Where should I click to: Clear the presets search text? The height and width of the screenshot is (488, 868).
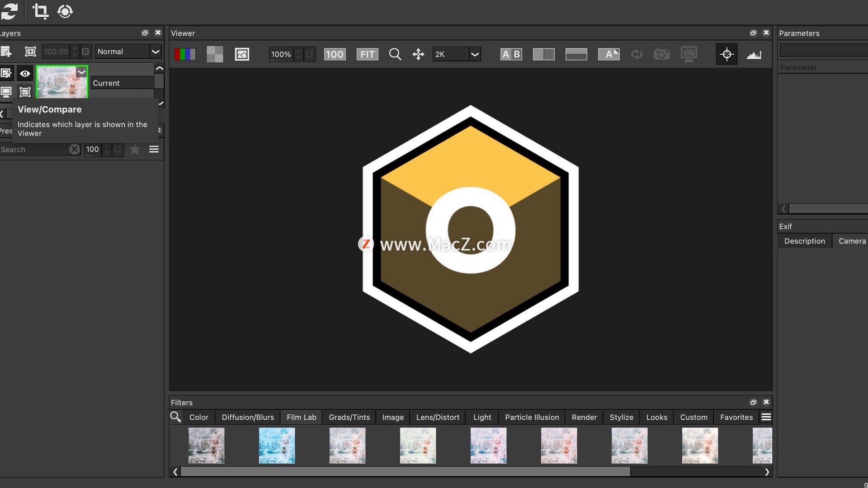point(75,149)
